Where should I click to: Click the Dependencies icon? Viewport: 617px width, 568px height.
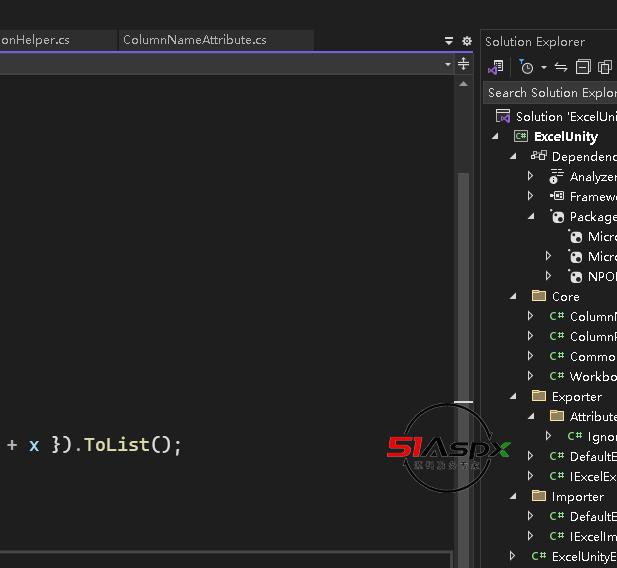coord(539,156)
